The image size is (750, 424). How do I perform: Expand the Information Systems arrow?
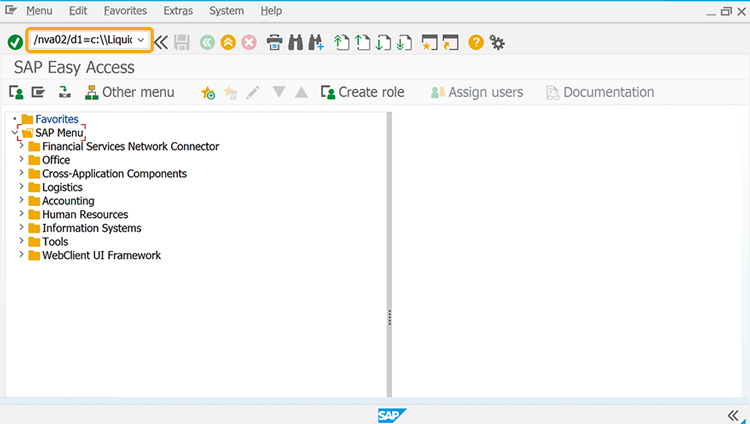(22, 227)
